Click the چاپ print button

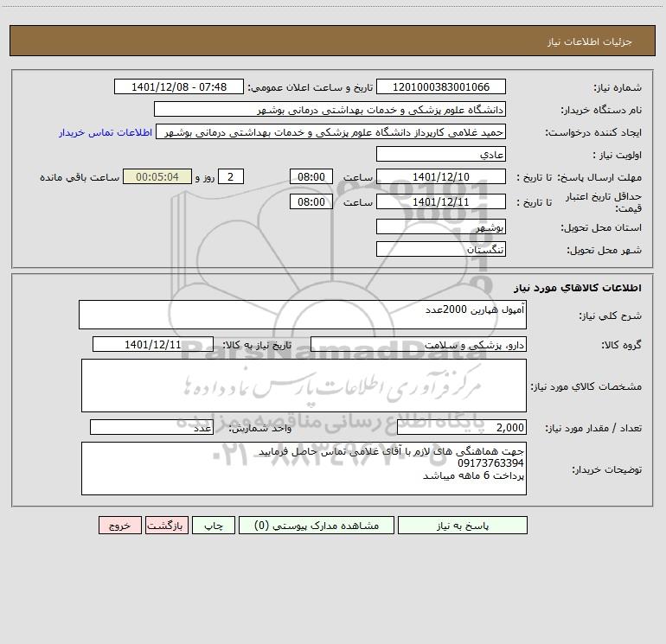point(214,525)
